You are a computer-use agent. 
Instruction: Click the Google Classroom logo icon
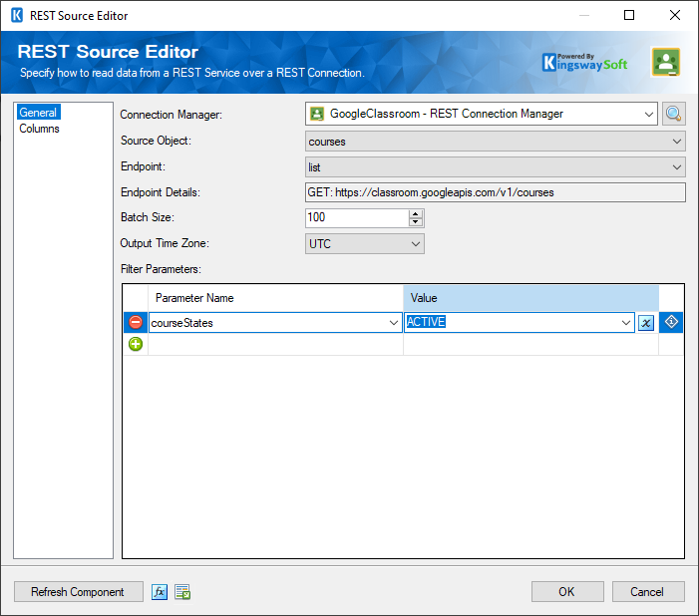click(666, 62)
